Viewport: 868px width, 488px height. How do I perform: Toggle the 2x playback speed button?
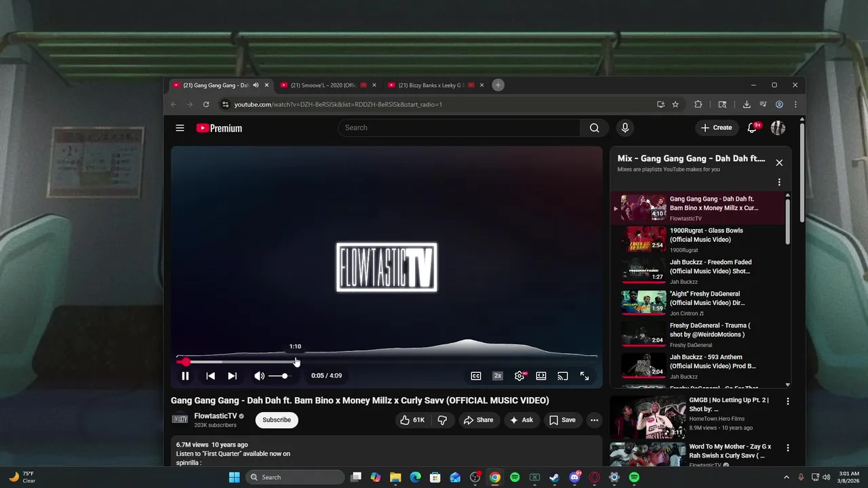(498, 376)
